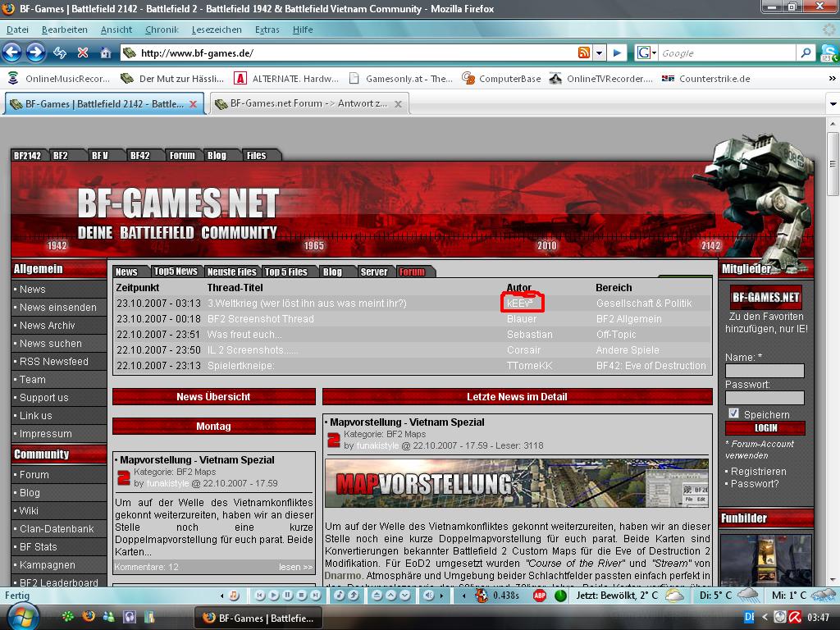840x630 pixels.
Task: Open the list all tabs dropdown arrow
Action: (829, 104)
